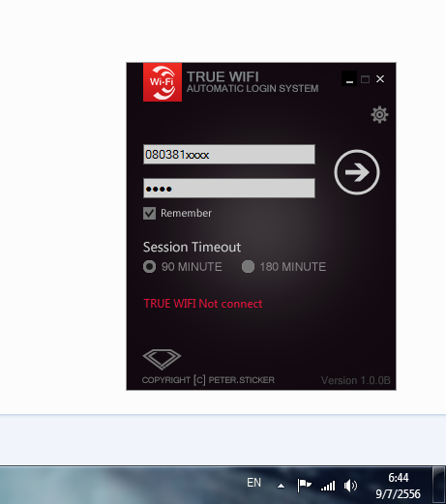Click the phone number username field

click(x=229, y=154)
